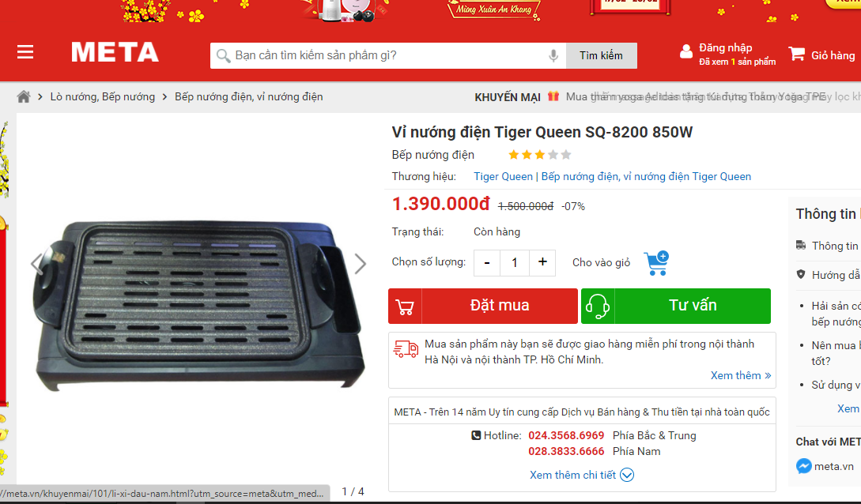
Task: Show next product image arrow
Action: [361, 264]
